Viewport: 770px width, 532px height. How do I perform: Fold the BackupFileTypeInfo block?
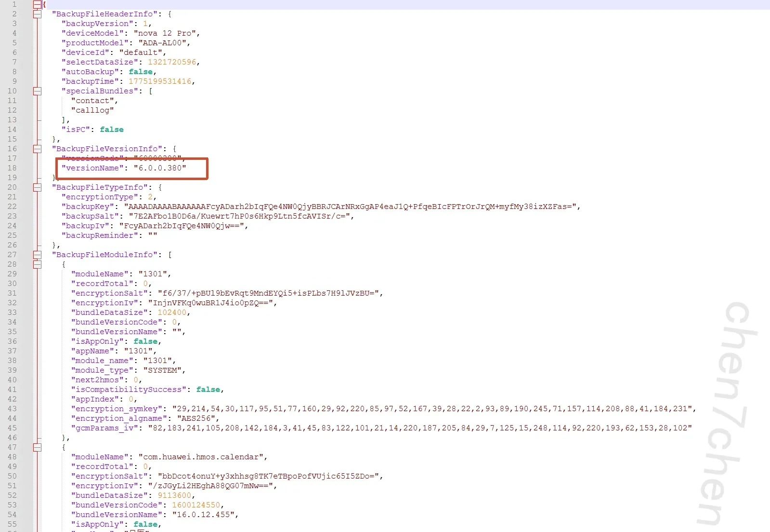pos(37,187)
